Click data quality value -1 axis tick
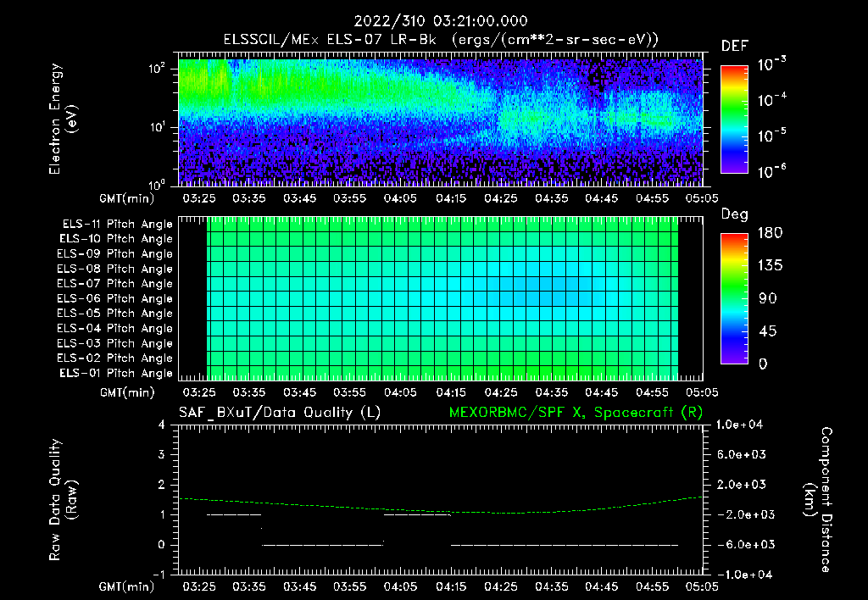 coord(159,575)
